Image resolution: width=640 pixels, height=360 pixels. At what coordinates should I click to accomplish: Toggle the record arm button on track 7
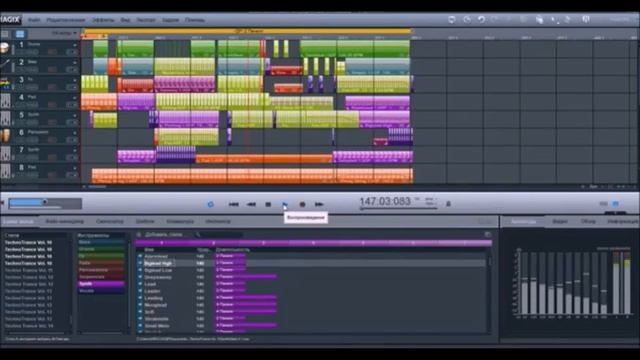point(52,157)
